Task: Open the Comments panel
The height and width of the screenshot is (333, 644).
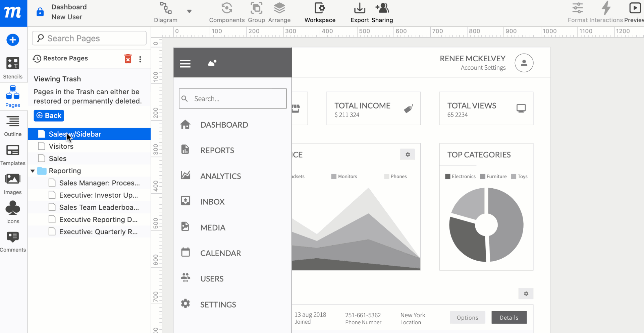Action: [13, 241]
